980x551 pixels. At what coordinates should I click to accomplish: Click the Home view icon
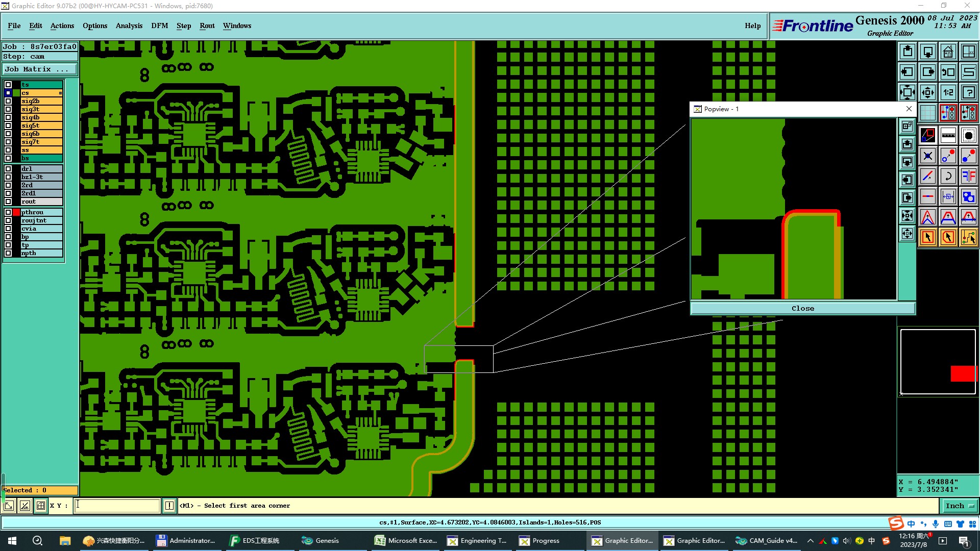click(948, 52)
